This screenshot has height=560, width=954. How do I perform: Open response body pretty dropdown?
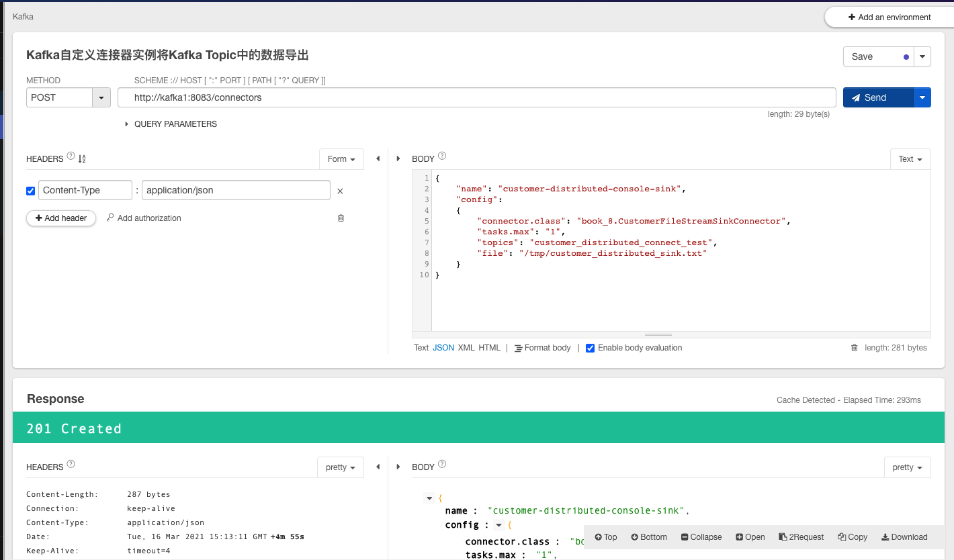click(x=908, y=467)
